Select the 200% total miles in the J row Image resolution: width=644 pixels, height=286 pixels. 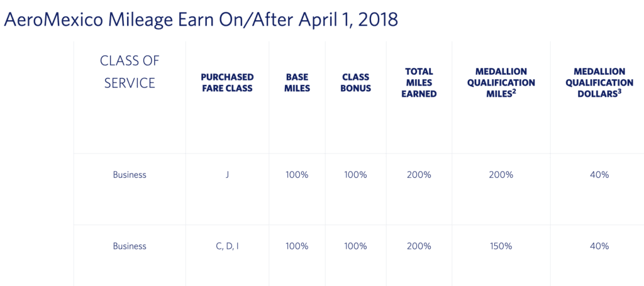coord(419,175)
